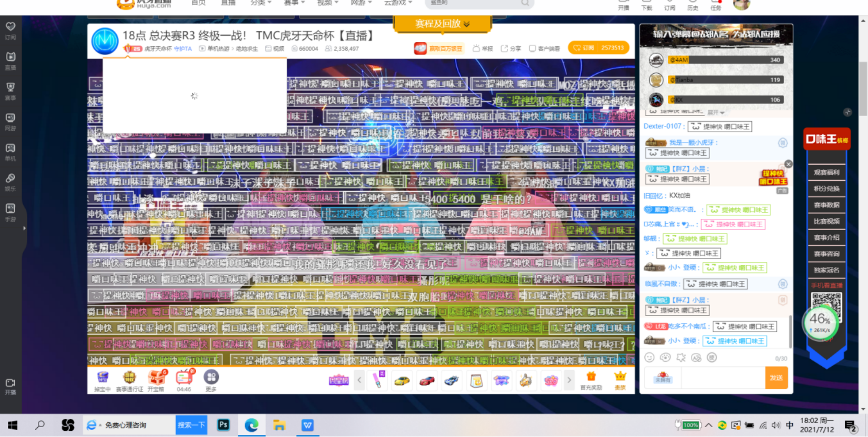Open 网游 in the left sidebar
Screen dimensions: 868x437
point(10,121)
